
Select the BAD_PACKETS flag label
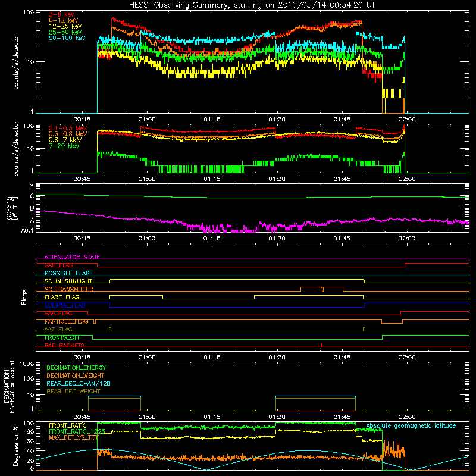(x=65, y=345)
